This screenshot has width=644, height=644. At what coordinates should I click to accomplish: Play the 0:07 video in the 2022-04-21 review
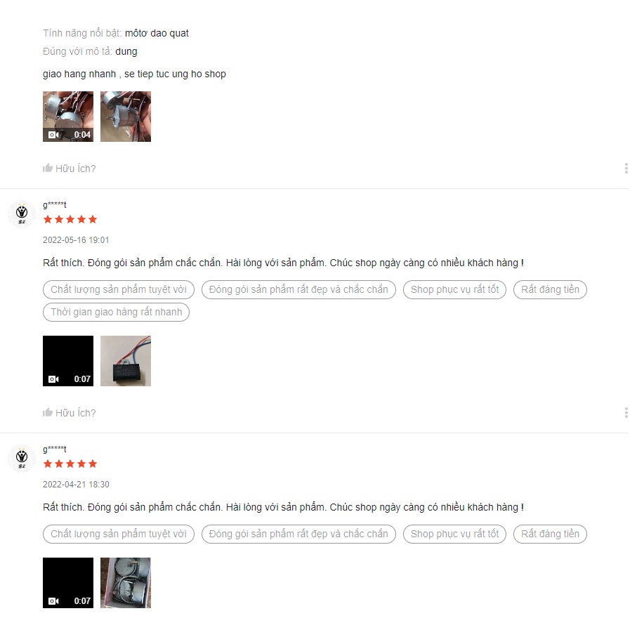68,583
